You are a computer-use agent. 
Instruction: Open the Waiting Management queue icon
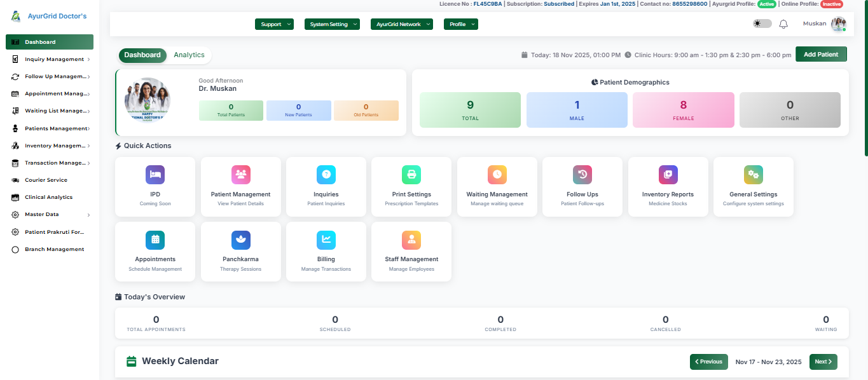[x=497, y=174]
